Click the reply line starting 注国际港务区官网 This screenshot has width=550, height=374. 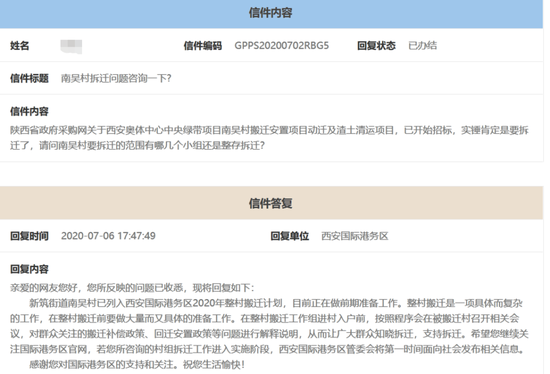(268, 349)
